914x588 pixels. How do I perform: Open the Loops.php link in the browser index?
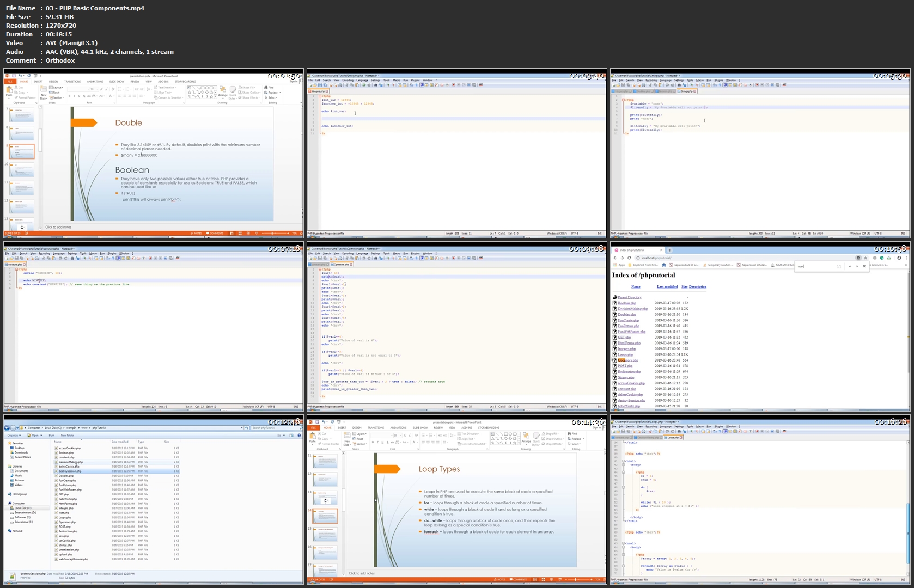625,354
